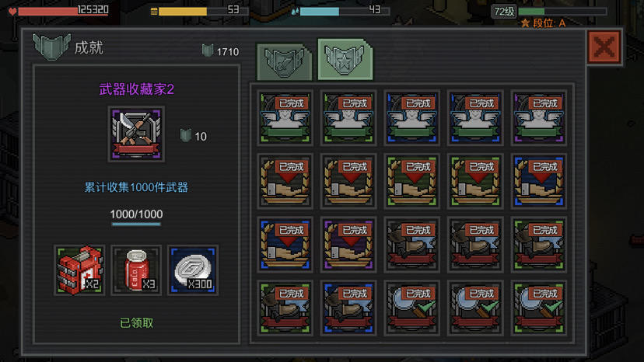View the silver coin x300 reward
This screenshot has width=644, height=362.
click(x=193, y=270)
